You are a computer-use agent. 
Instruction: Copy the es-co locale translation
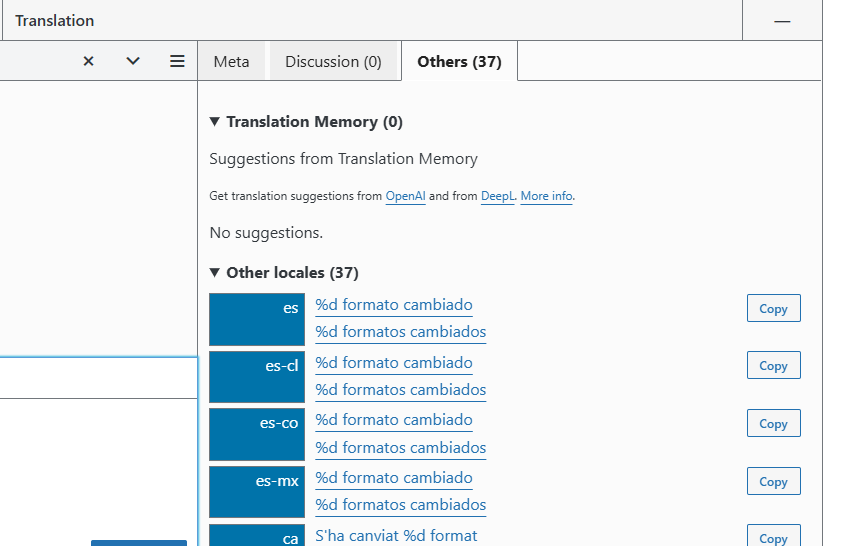pyautogui.click(x=773, y=424)
